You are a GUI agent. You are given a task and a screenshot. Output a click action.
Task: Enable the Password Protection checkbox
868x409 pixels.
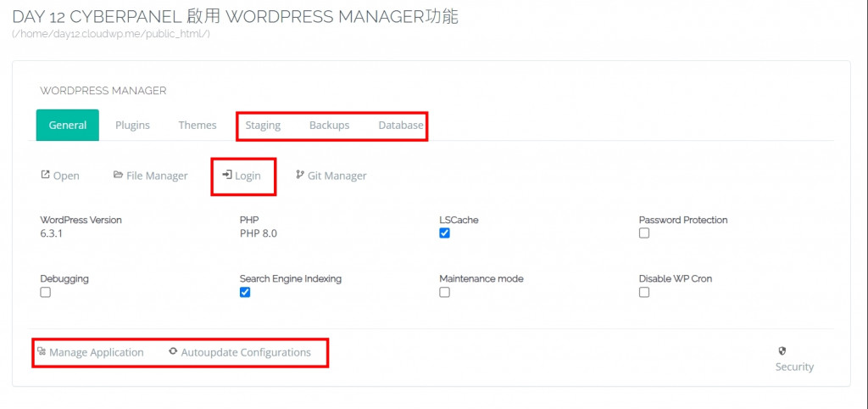tap(644, 233)
